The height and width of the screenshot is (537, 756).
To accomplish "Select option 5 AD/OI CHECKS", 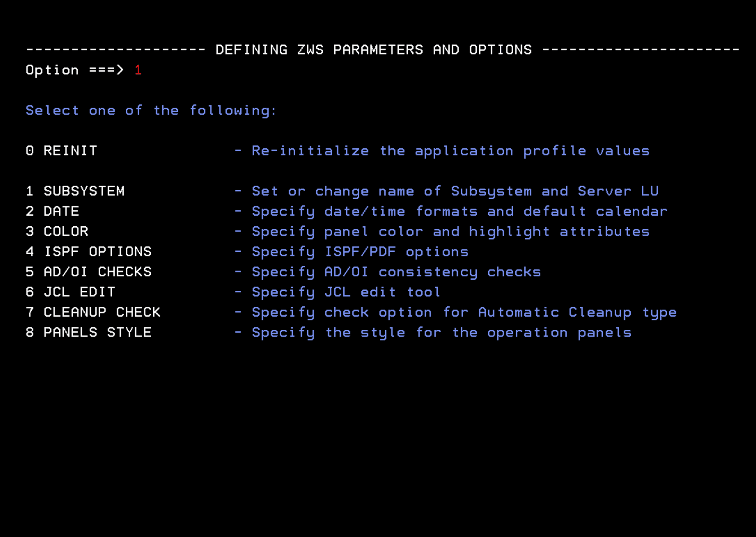I will [88, 272].
